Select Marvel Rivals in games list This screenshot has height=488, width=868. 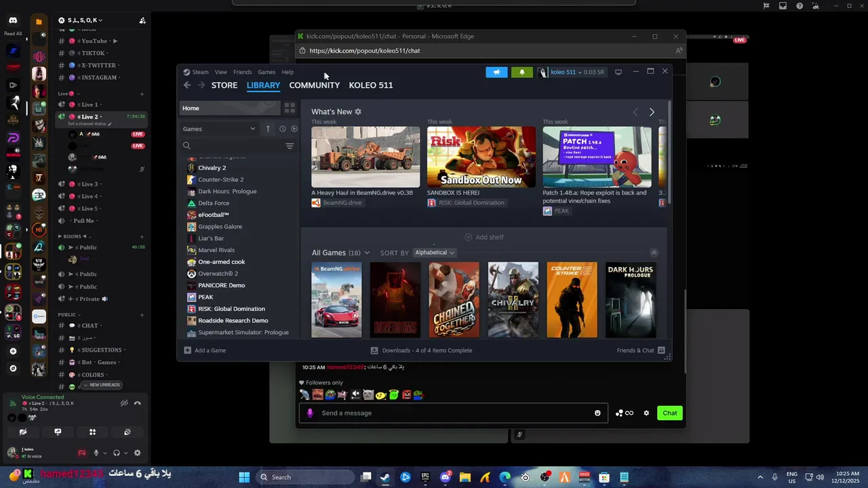(216, 250)
